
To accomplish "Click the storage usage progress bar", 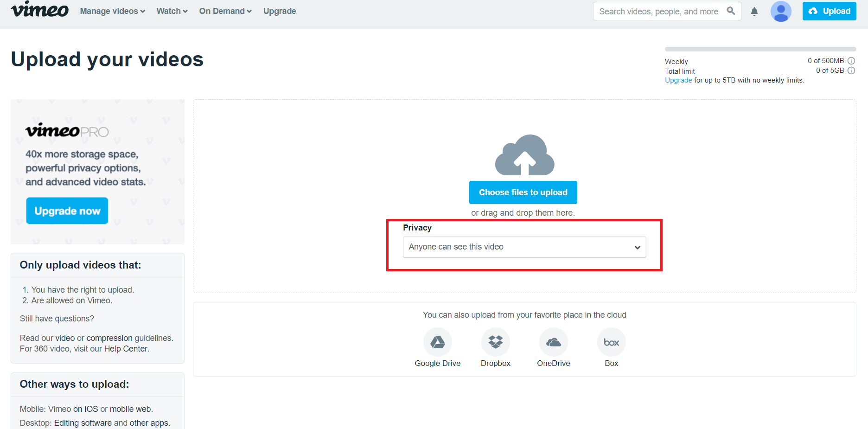I will [x=760, y=49].
